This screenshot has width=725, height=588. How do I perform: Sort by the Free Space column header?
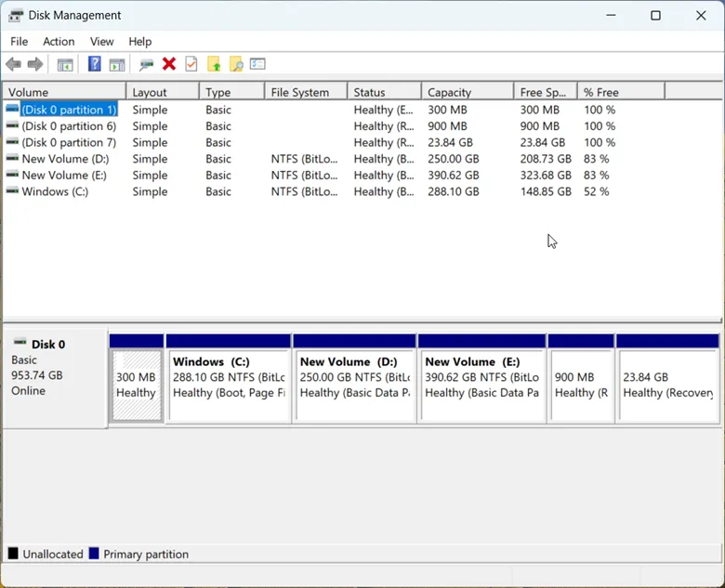pyautogui.click(x=546, y=92)
